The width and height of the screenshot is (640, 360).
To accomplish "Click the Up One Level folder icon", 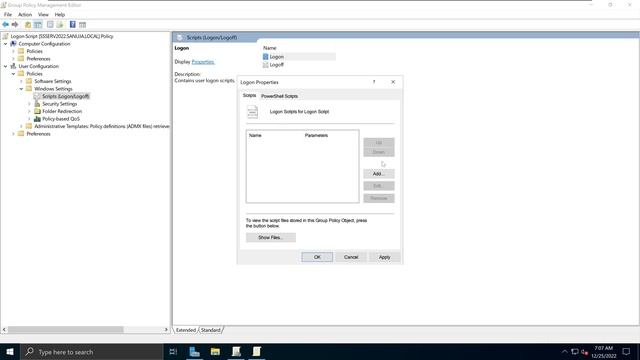I will [x=28, y=24].
